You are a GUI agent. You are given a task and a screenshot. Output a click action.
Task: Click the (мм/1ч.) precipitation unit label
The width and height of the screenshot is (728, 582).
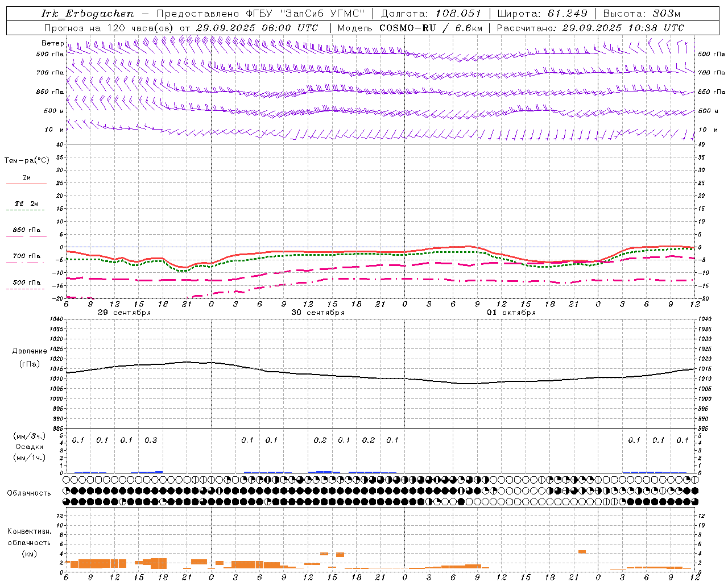coord(29,458)
